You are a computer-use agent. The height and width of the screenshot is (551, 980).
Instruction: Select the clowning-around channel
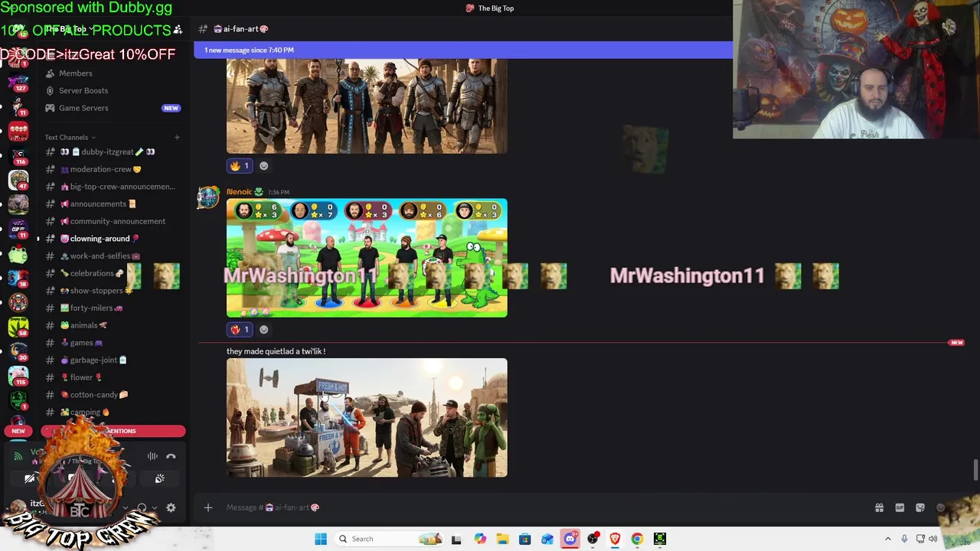pyautogui.click(x=100, y=239)
